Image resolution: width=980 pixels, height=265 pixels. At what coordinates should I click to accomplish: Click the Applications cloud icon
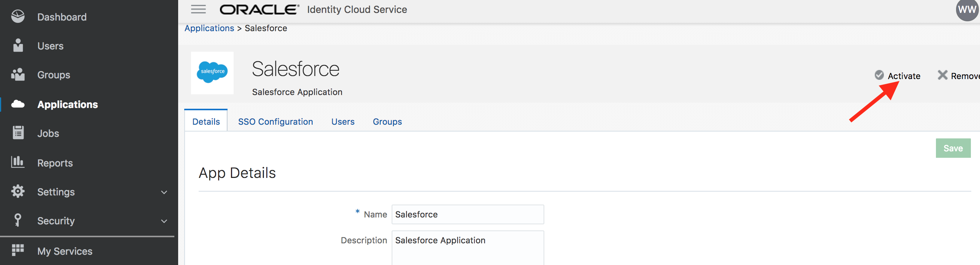[18, 104]
